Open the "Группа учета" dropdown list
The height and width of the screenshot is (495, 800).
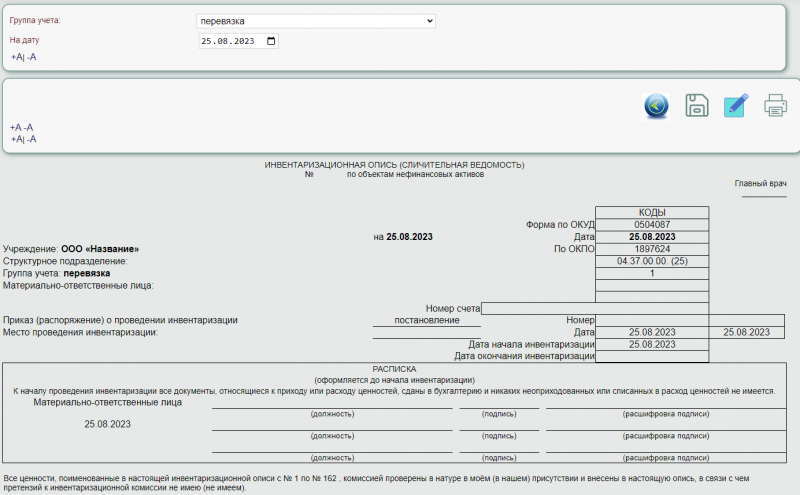pos(316,21)
